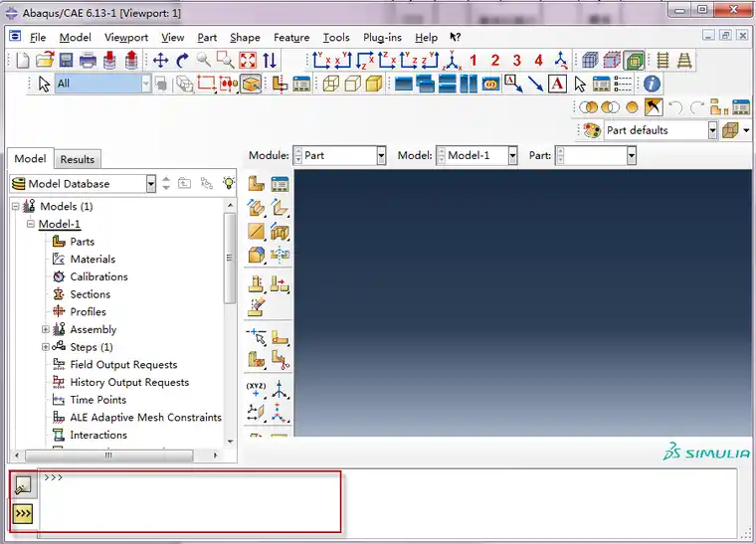756x544 pixels.
Task: Open the Color Code dialog palette icon
Action: (x=592, y=130)
